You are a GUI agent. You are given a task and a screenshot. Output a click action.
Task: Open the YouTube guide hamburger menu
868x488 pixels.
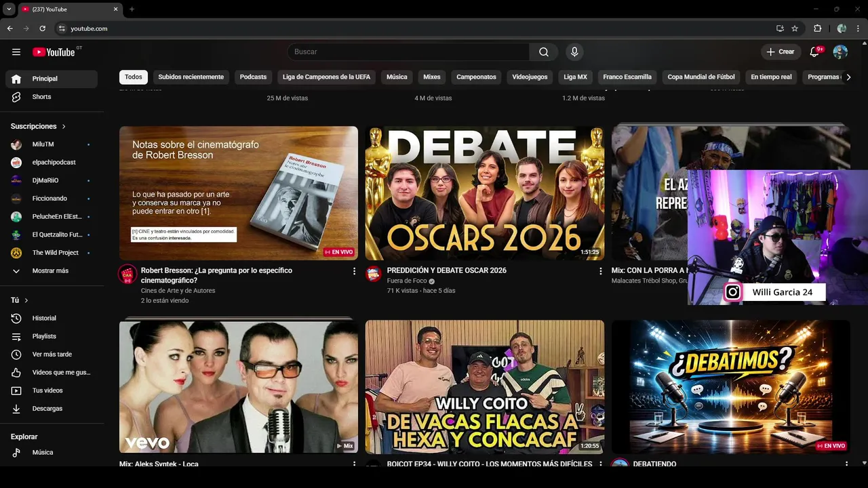tap(16, 52)
